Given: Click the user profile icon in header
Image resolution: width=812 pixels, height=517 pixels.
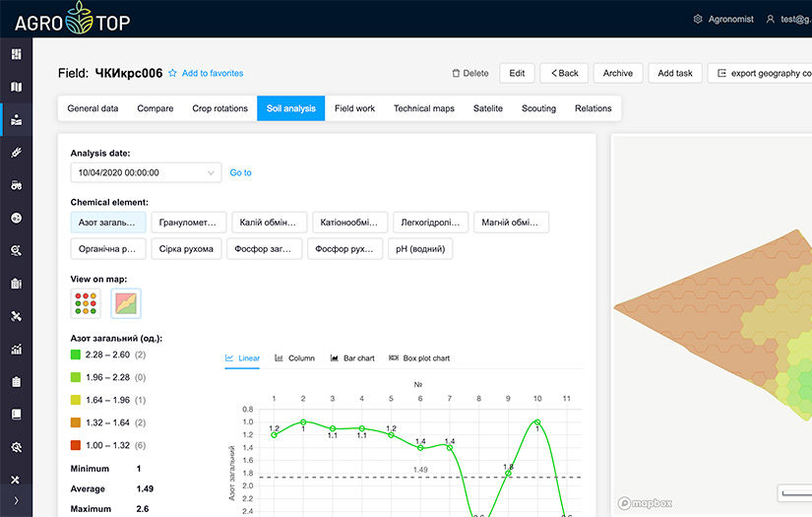Looking at the screenshot, I should (771, 19).
